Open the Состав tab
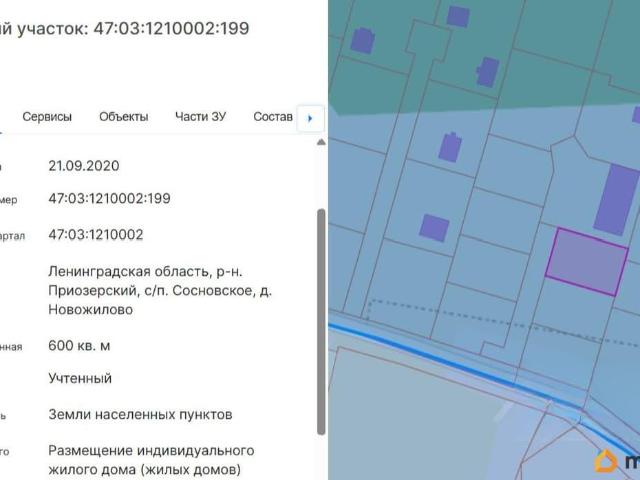Image resolution: width=640 pixels, height=480 pixels. (x=273, y=117)
